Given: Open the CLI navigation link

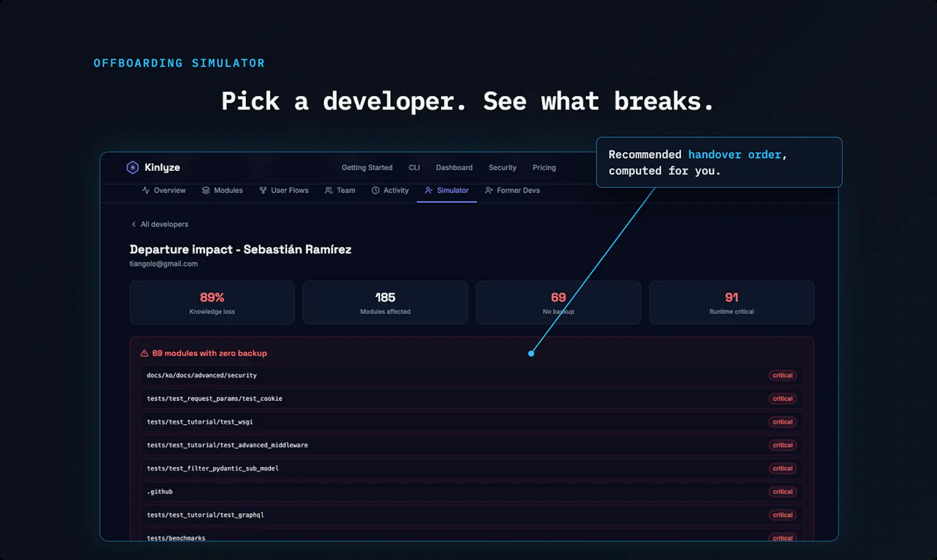Looking at the screenshot, I should click(x=414, y=167).
